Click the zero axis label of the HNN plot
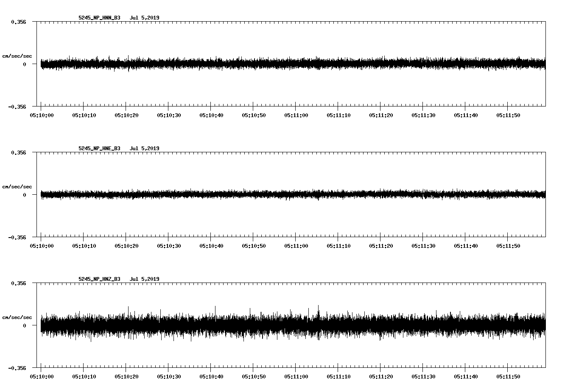Screen dimensions: 576x392 (x=25, y=64)
